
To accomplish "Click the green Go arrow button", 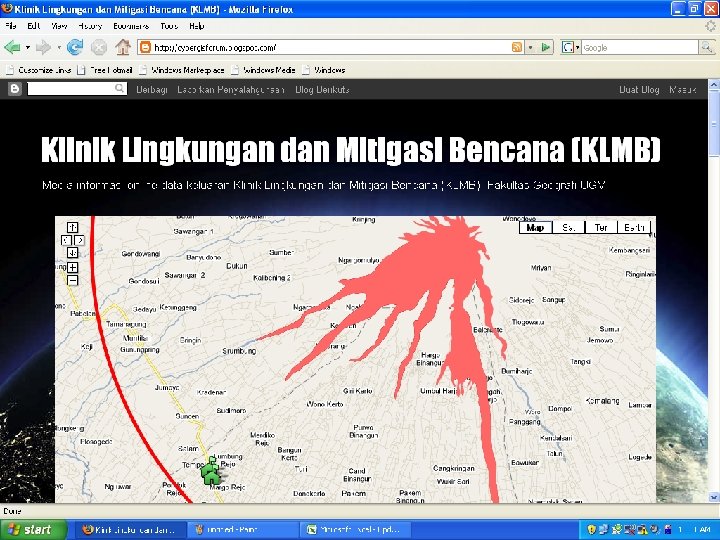I will pyautogui.click(x=546, y=47).
